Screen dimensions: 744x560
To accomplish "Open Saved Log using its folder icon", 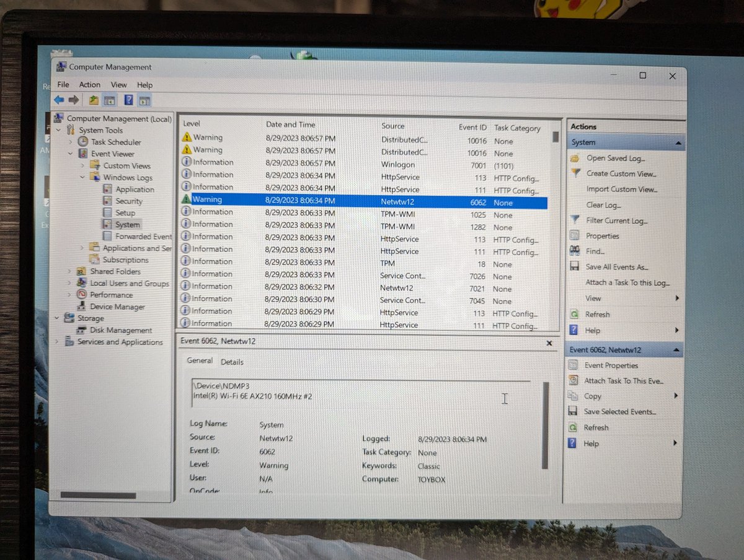I will [575, 158].
